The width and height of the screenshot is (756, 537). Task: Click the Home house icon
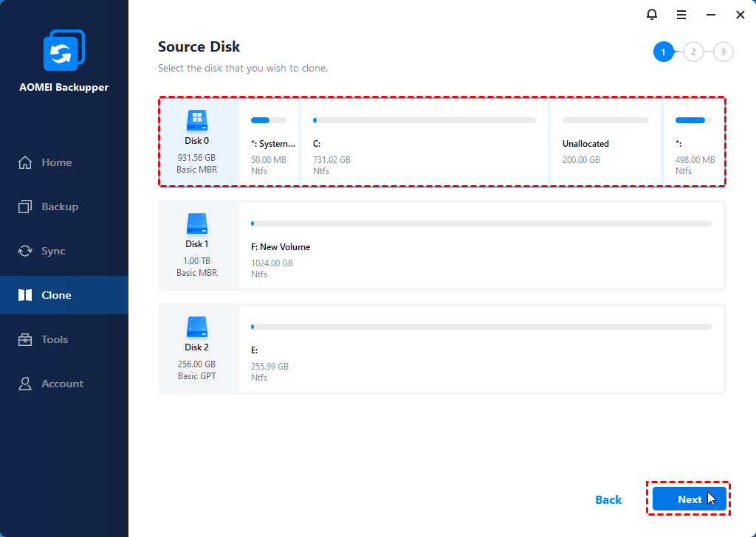coord(26,162)
